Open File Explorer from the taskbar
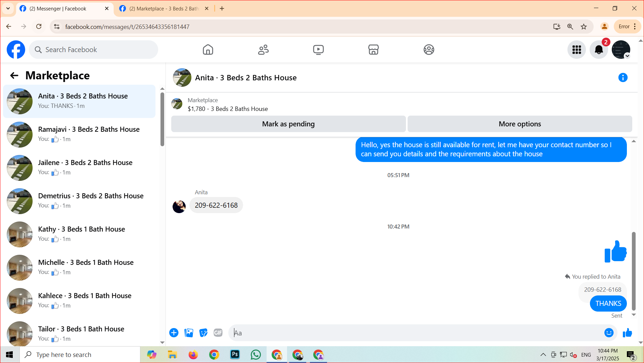Image resolution: width=644 pixels, height=363 pixels. click(x=172, y=355)
